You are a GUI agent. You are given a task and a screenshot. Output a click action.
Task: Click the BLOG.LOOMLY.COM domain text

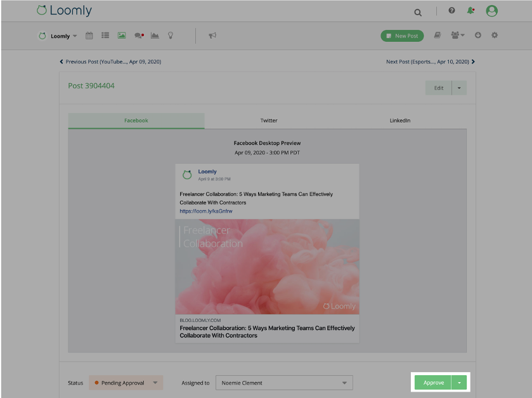[x=200, y=320]
